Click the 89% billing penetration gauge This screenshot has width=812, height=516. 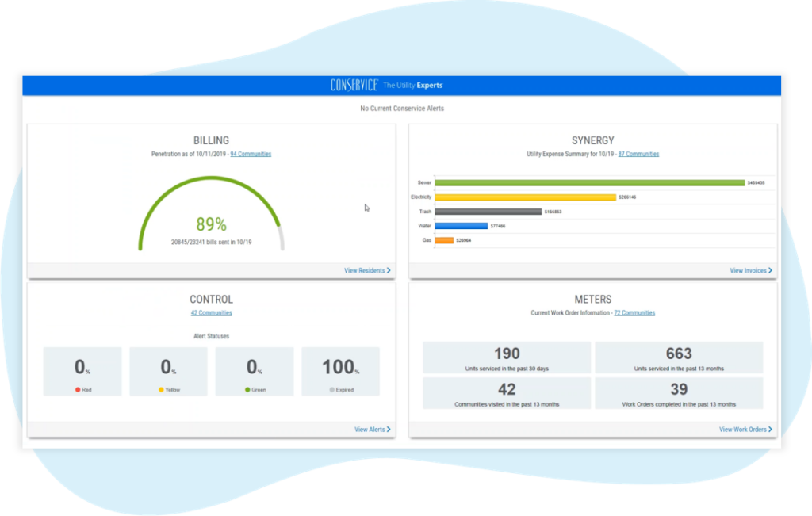(211, 213)
